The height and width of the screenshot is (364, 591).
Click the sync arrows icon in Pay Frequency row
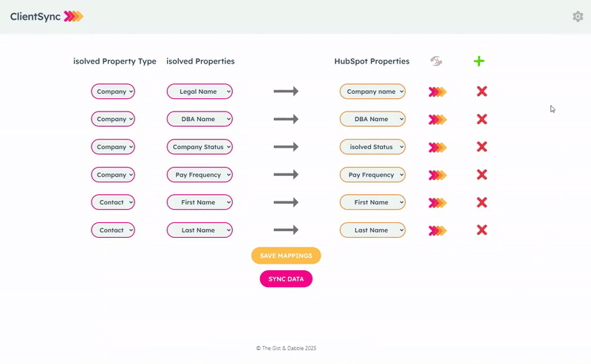click(x=437, y=175)
